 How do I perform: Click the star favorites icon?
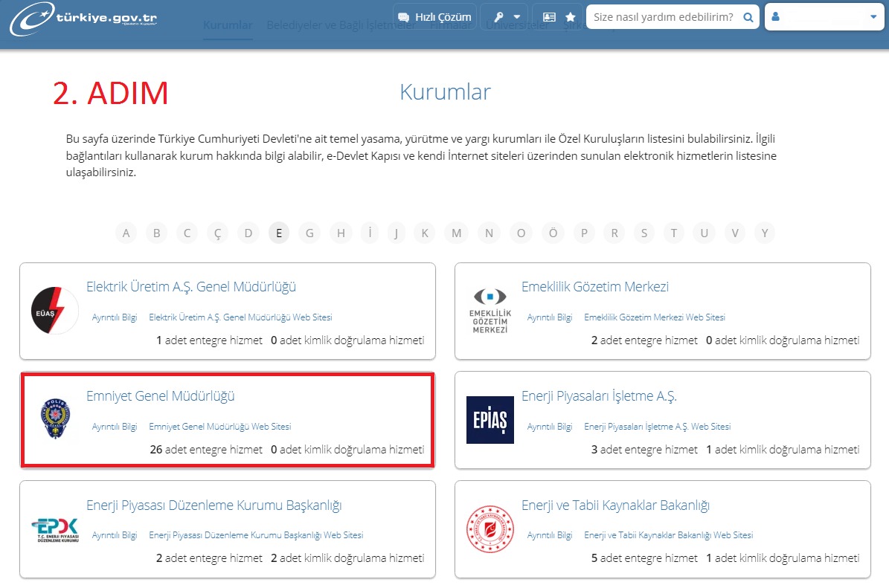tap(570, 16)
